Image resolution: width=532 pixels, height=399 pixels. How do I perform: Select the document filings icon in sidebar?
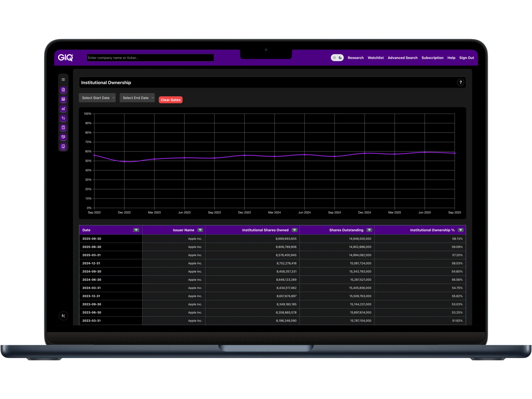click(63, 90)
